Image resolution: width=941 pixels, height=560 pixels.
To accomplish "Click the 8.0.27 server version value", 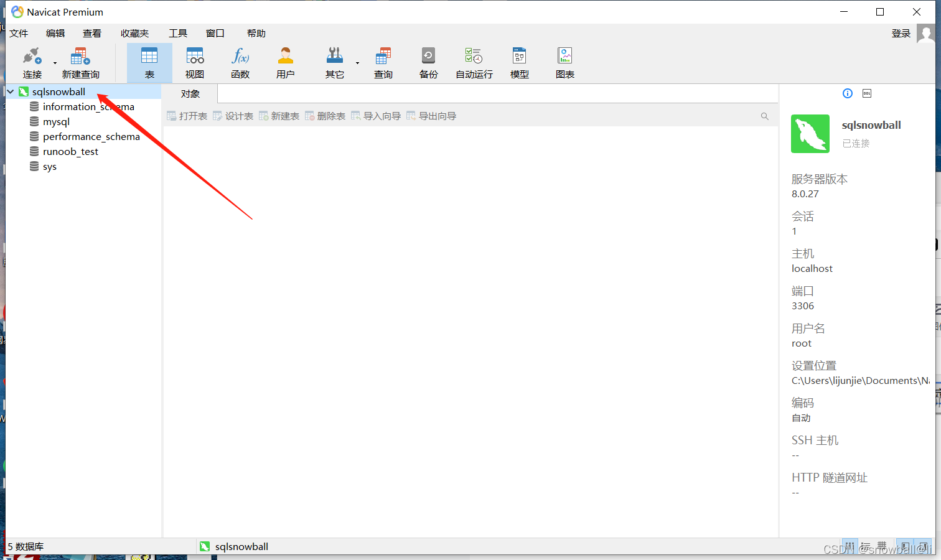I will pyautogui.click(x=805, y=194).
